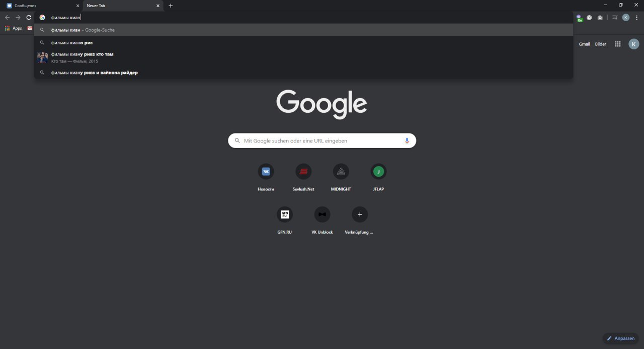This screenshot has width=644, height=349.
Task: Click the JFLAP shortcut label
Action: 378,189
